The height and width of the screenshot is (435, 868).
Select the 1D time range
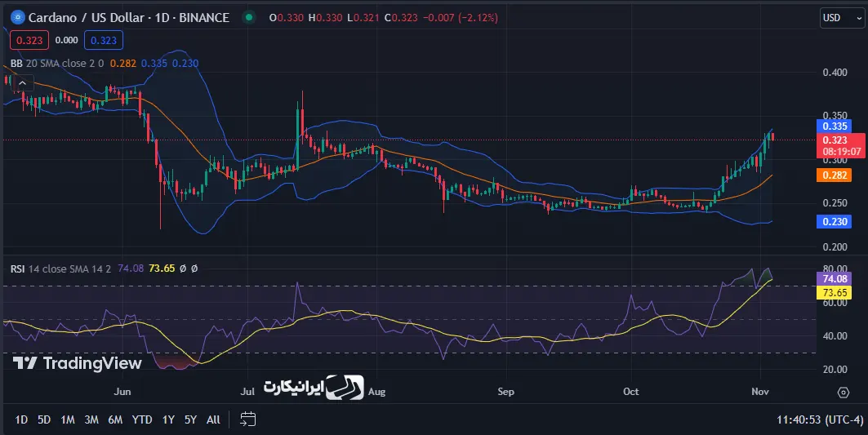coord(21,419)
